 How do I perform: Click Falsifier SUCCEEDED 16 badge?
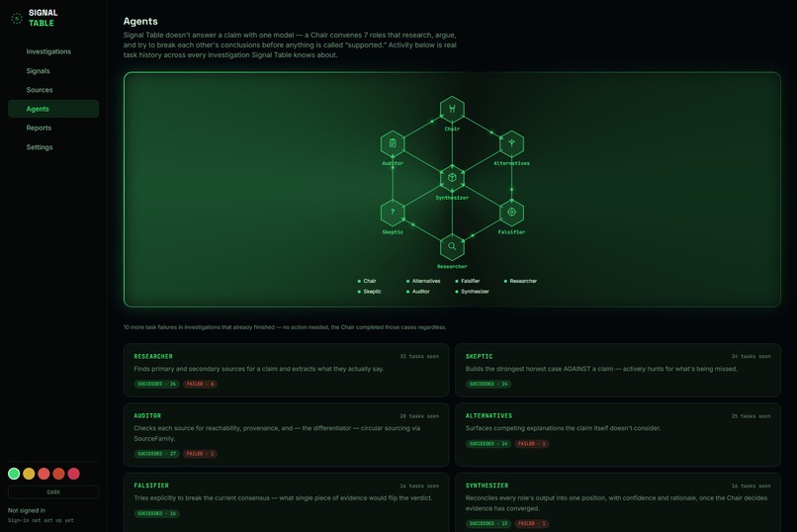click(156, 513)
